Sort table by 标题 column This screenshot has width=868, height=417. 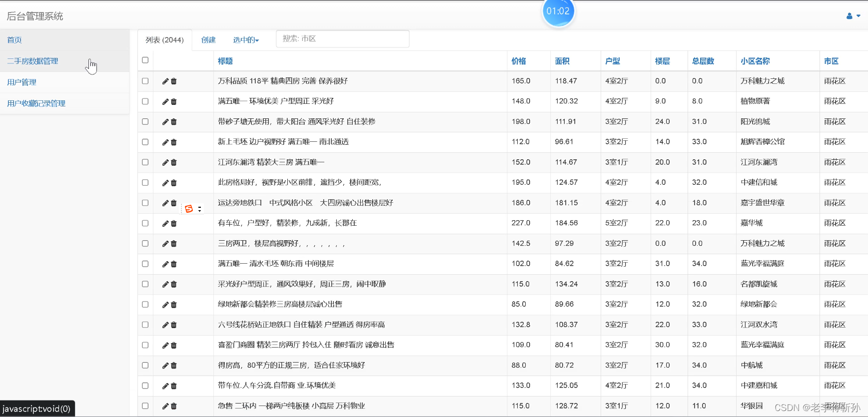pyautogui.click(x=225, y=61)
